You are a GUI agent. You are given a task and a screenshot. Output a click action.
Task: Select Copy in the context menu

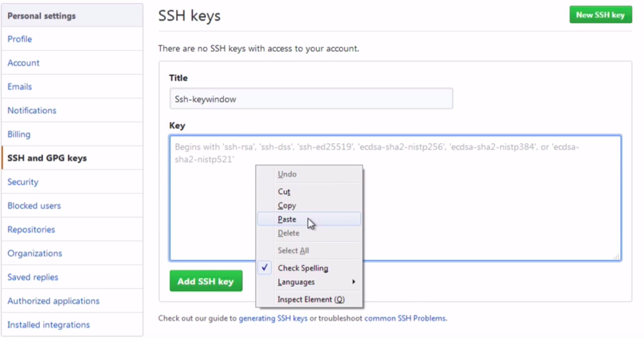[286, 206]
